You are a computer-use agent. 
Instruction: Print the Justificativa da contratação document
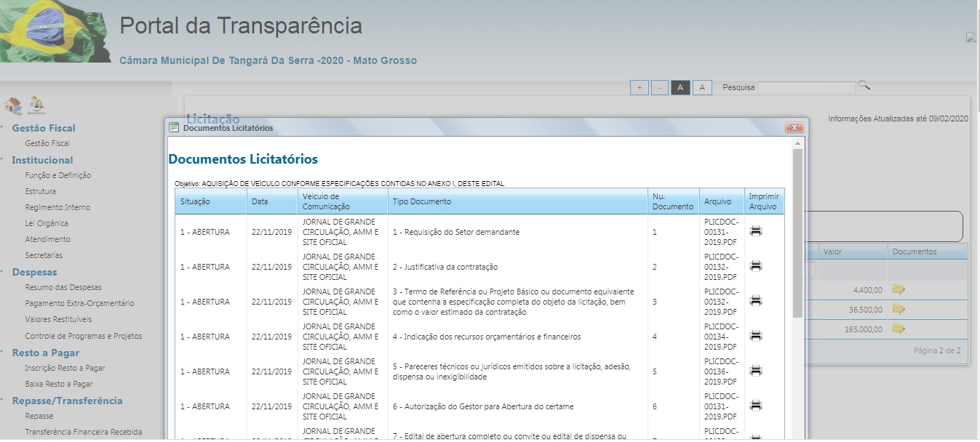pos(756,266)
